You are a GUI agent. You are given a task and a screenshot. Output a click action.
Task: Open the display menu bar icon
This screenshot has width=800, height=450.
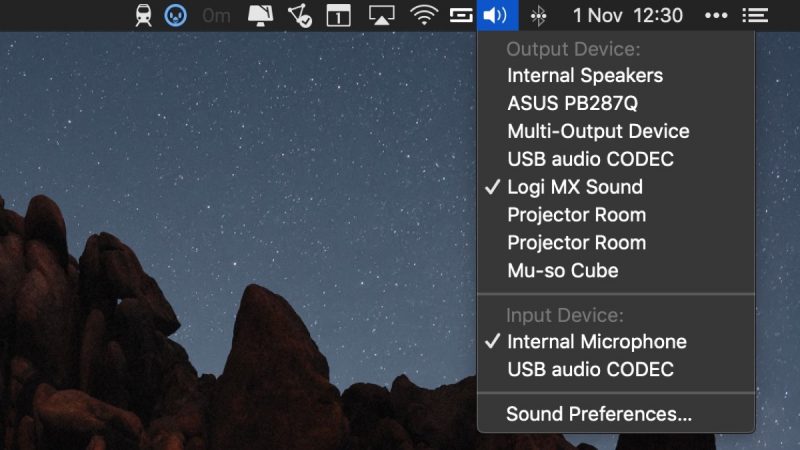(x=260, y=15)
